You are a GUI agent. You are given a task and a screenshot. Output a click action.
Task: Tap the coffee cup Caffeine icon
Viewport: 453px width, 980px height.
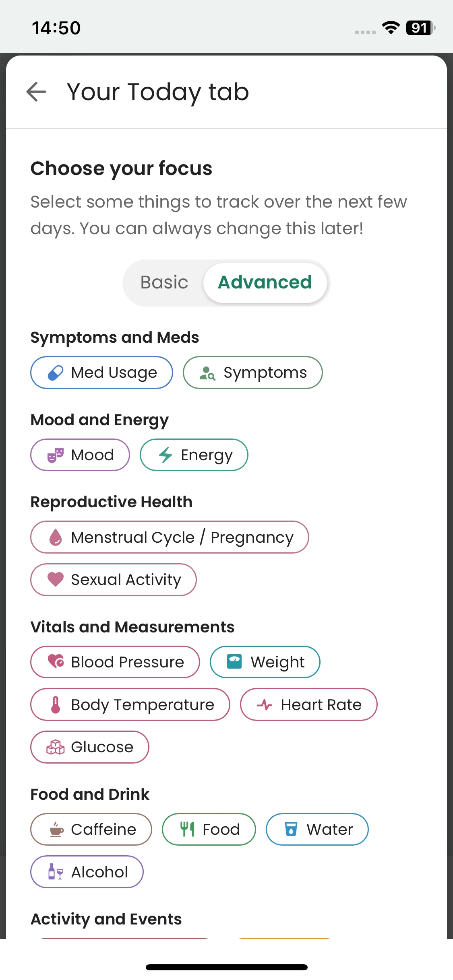pos(56,830)
